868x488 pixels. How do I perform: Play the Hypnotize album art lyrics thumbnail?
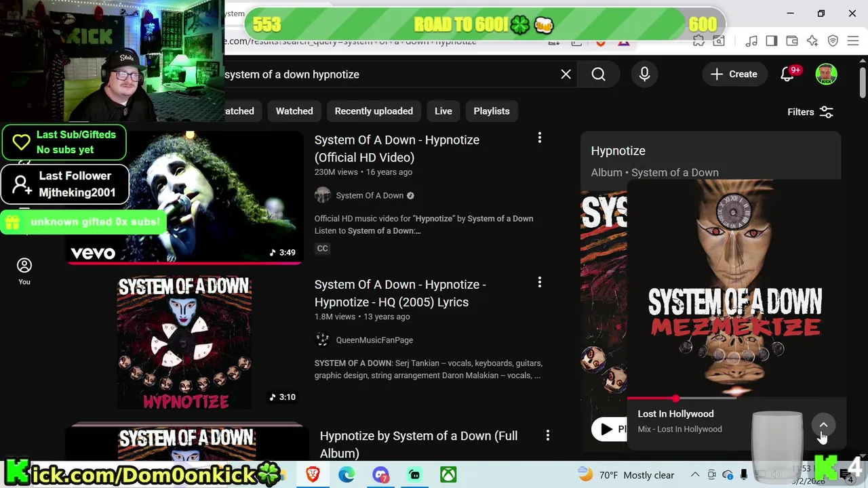pyautogui.click(x=184, y=342)
